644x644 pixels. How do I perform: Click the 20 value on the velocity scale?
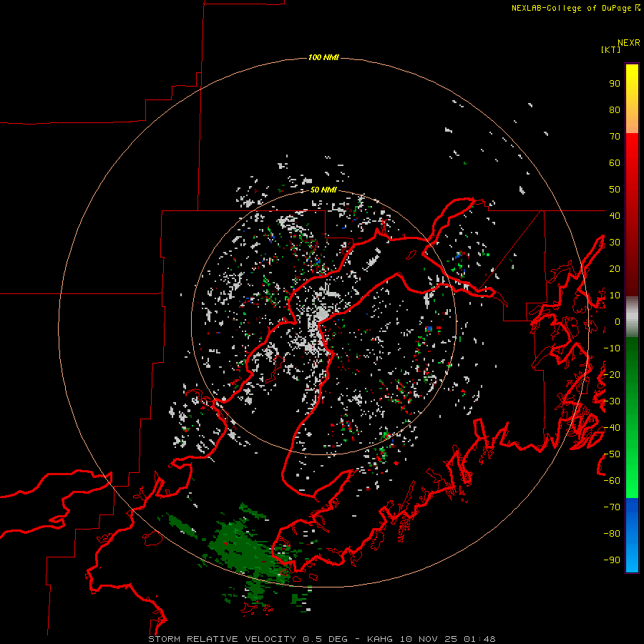point(615,269)
